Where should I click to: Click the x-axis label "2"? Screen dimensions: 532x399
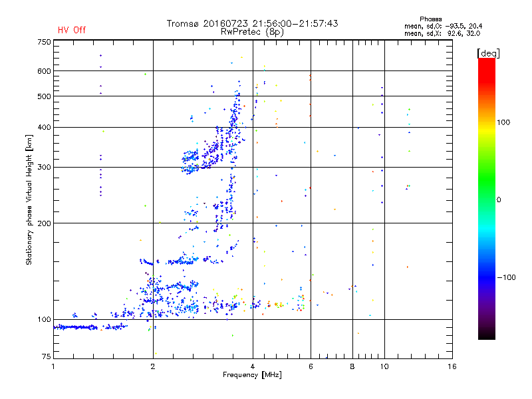[153, 366]
